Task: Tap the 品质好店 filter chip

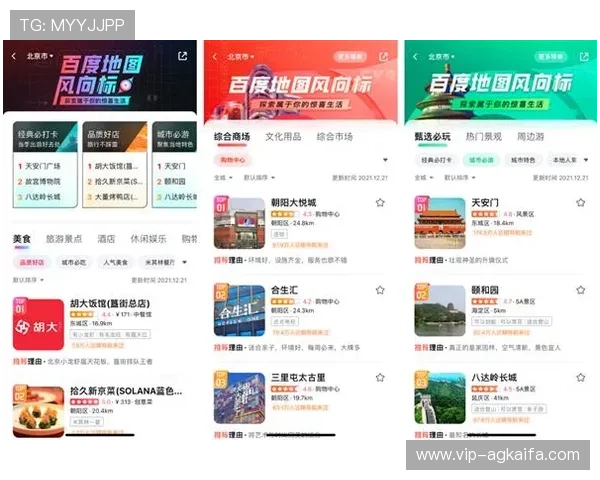Action: point(32,263)
